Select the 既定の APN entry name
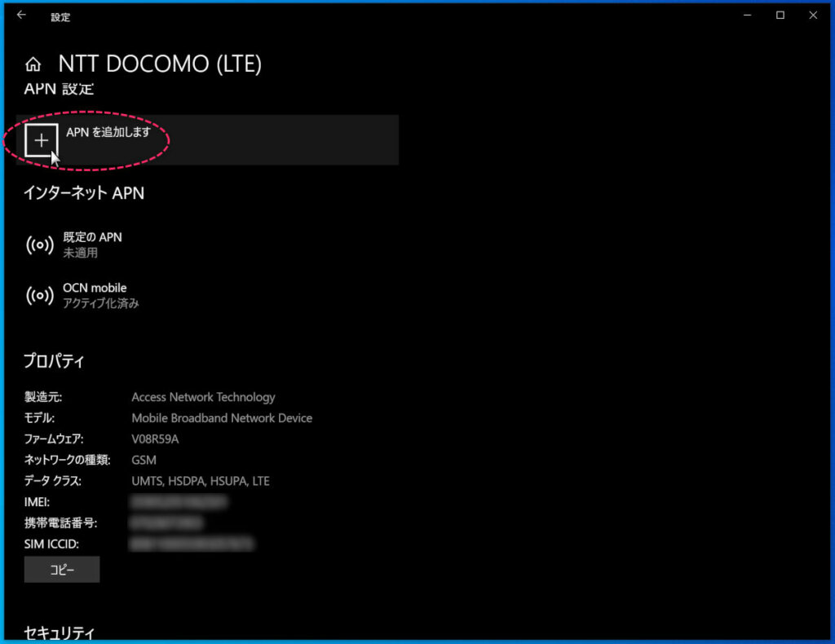 tap(92, 237)
